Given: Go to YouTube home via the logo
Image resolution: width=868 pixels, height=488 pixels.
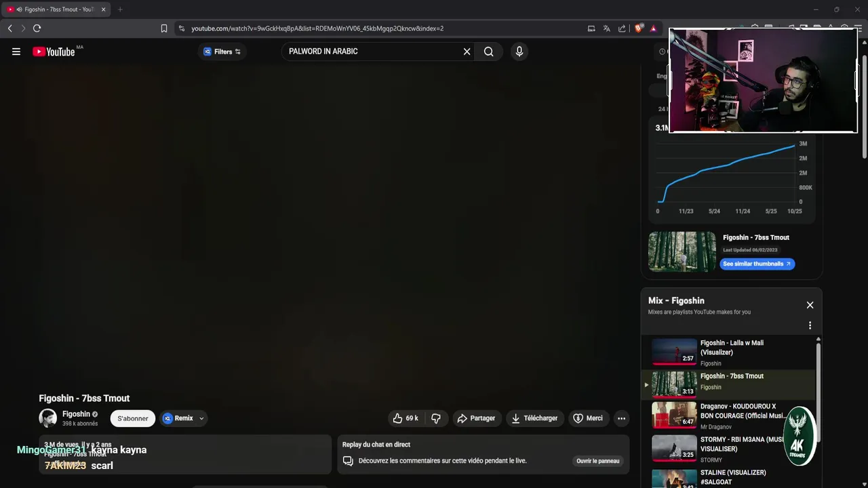Looking at the screenshot, I should (x=54, y=52).
